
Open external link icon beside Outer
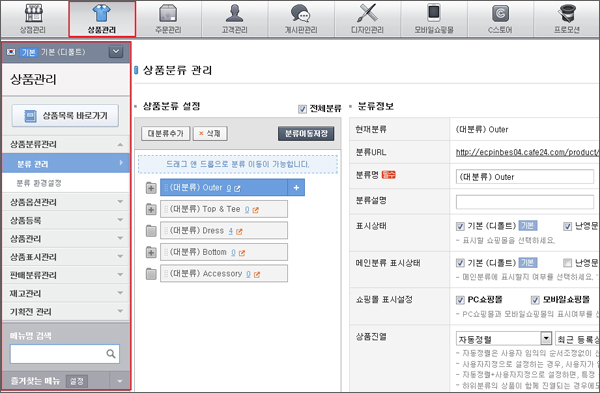[x=237, y=188]
